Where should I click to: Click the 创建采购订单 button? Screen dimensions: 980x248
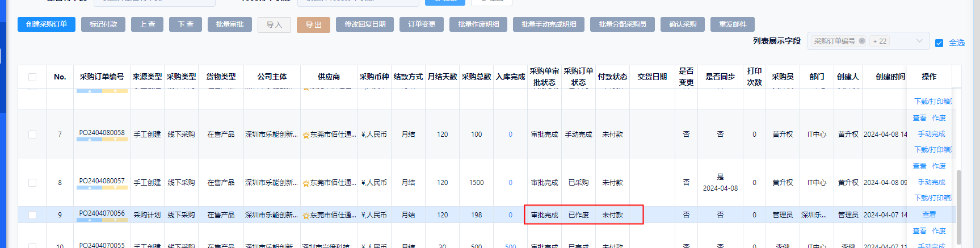click(x=47, y=24)
